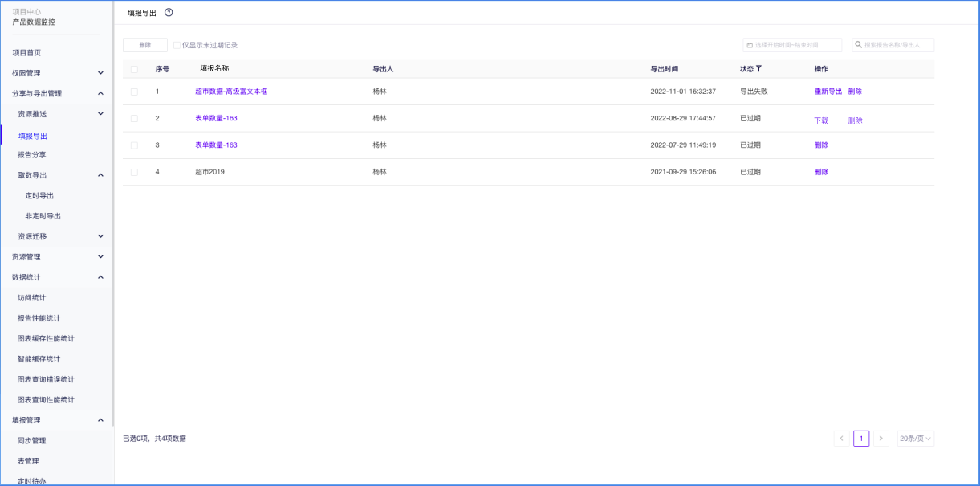980x486 pixels.
Task: Click 下载 link for row 2
Action: 821,120
